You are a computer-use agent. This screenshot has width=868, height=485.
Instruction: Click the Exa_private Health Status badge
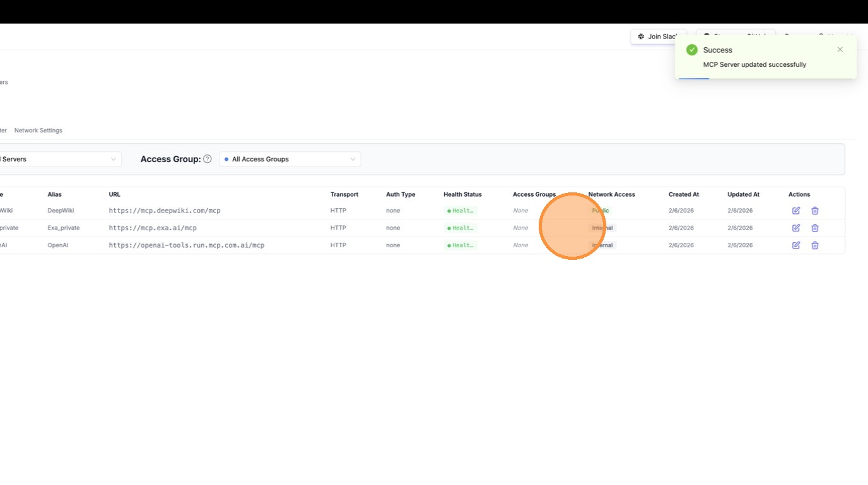460,228
